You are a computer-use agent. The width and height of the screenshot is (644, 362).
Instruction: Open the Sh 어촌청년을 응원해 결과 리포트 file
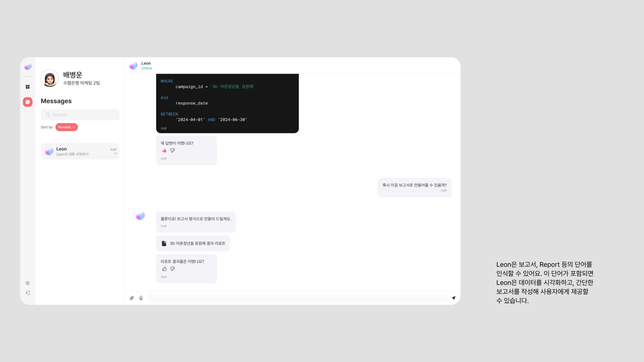[x=193, y=243]
